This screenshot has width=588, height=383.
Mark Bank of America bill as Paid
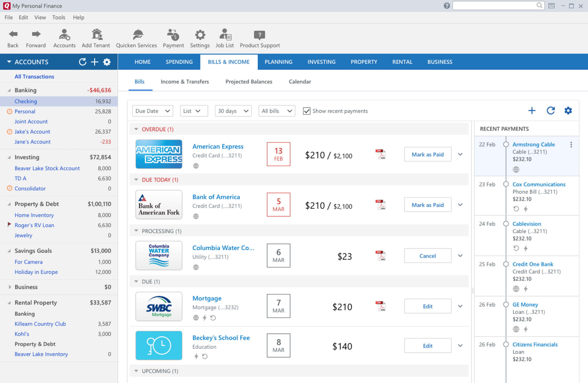[427, 204]
